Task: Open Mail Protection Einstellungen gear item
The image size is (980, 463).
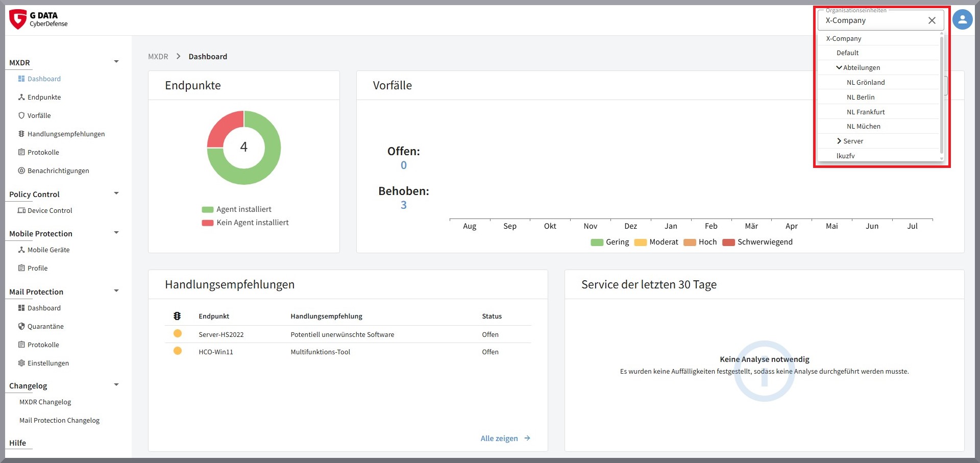Action: click(x=43, y=363)
